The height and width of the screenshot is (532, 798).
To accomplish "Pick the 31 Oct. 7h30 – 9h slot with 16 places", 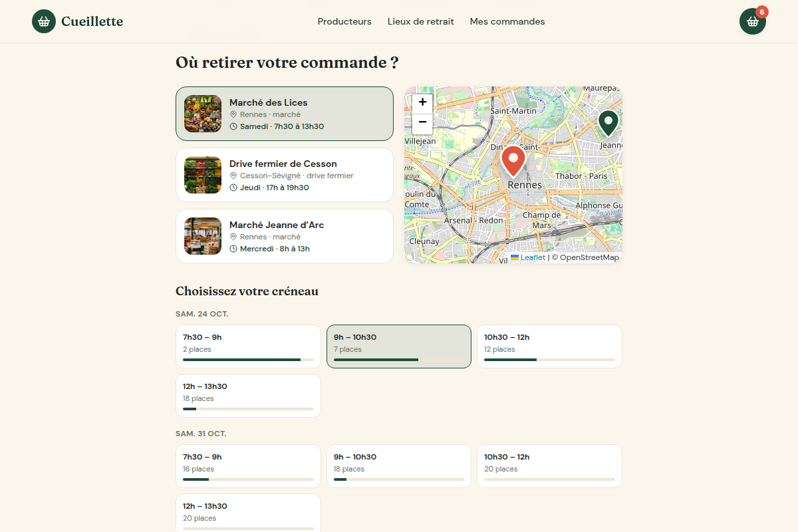I will 248,466.
